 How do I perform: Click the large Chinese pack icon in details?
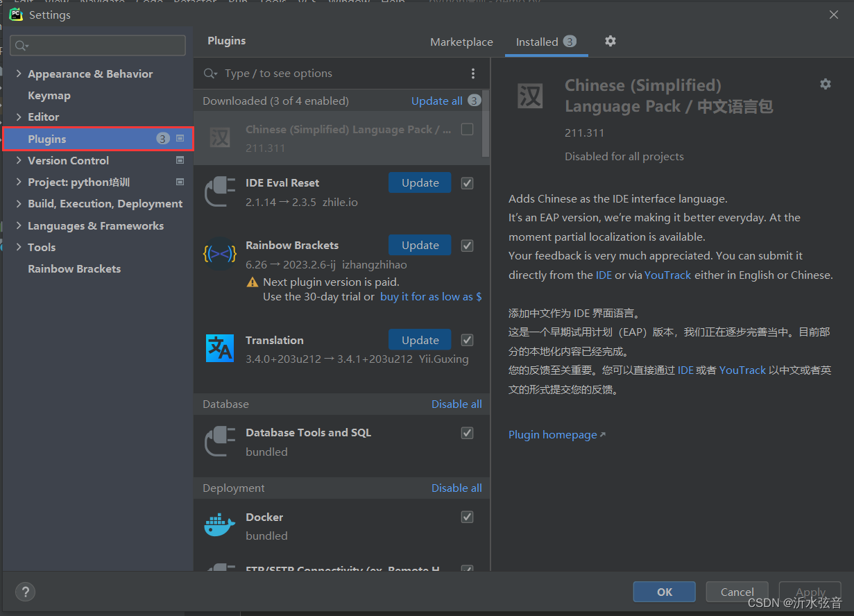(530, 96)
